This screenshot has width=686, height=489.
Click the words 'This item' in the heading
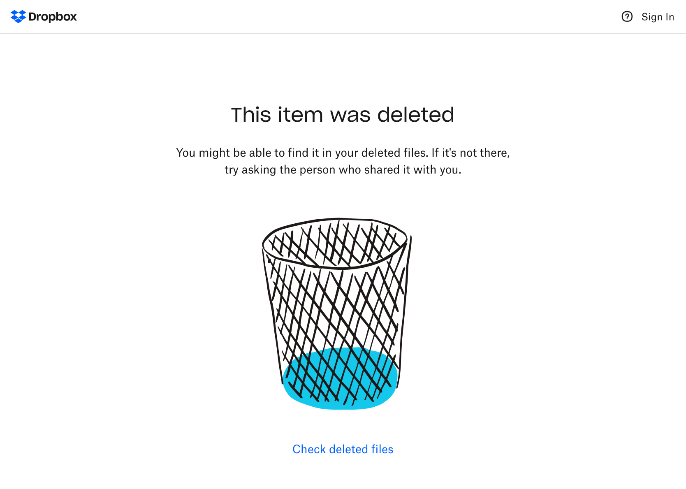point(277,115)
